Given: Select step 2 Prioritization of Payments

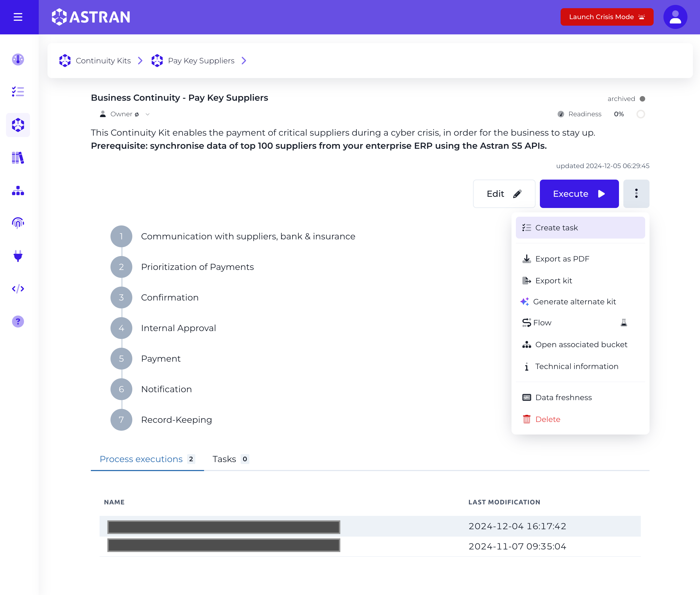Looking at the screenshot, I should click(x=182, y=267).
